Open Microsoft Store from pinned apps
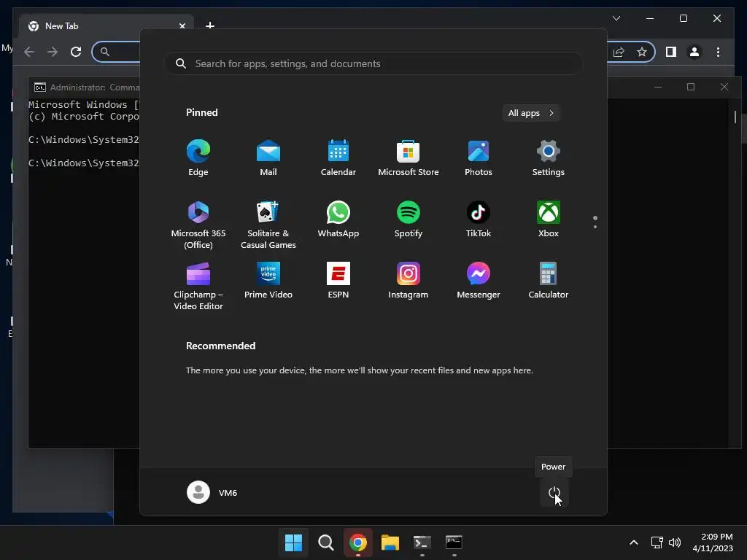This screenshot has width=747, height=560. click(409, 157)
